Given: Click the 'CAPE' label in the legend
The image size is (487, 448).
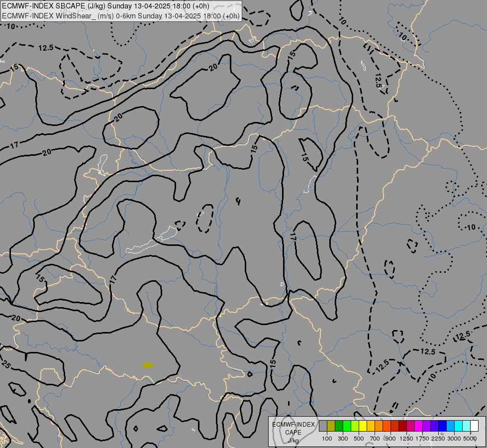Looking at the screenshot, I should (293, 433).
